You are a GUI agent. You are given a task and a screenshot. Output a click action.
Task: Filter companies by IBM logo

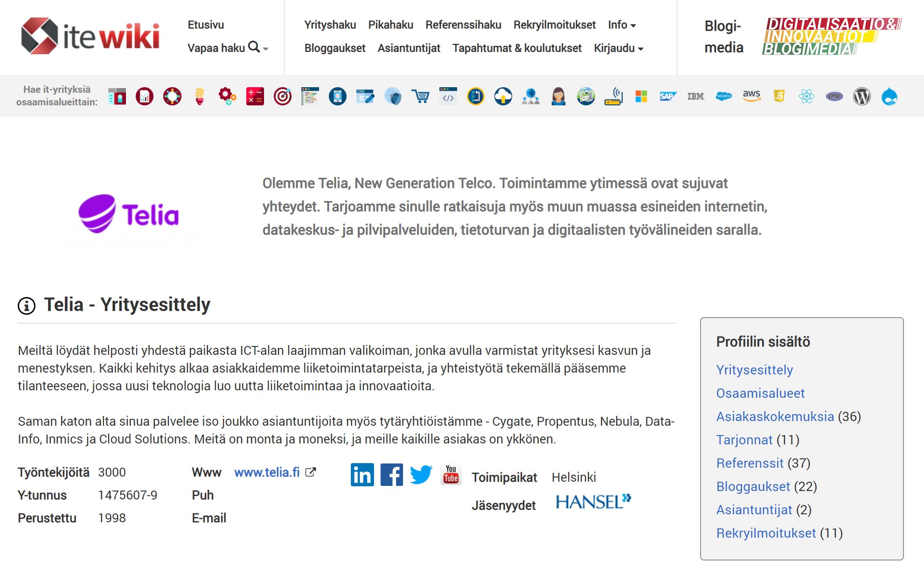click(x=695, y=97)
